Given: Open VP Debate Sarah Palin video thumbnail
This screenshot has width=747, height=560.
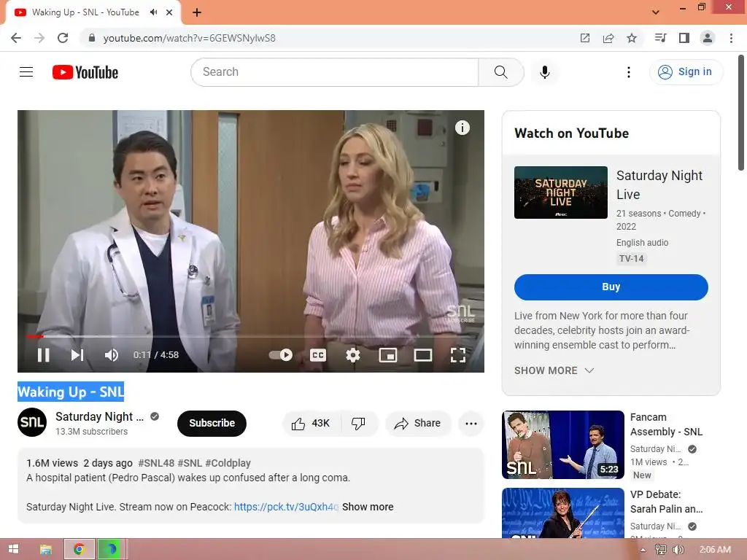Looking at the screenshot, I should point(563,513).
